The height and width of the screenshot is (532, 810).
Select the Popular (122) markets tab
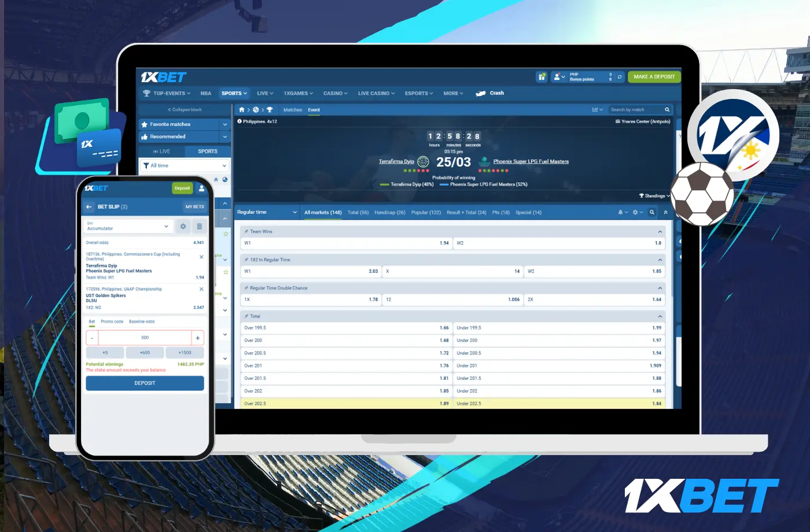426,212
